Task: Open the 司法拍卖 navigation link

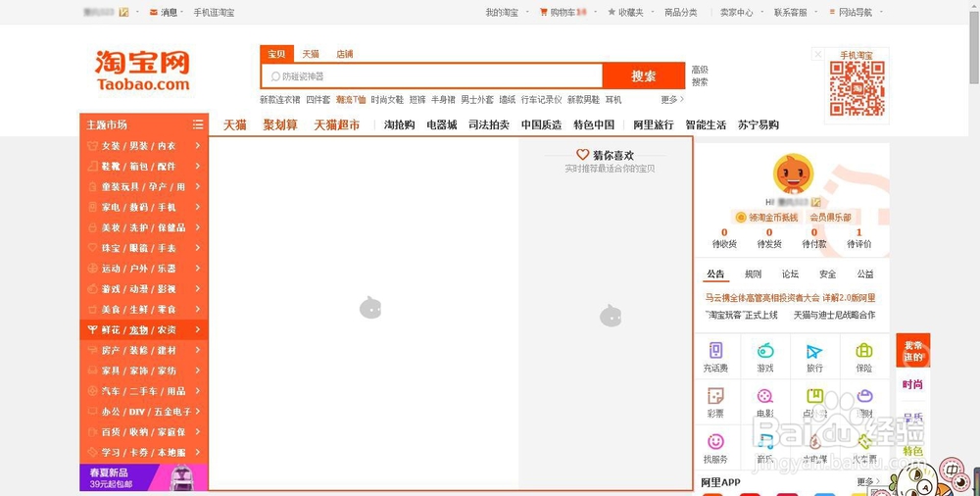Action: click(489, 124)
